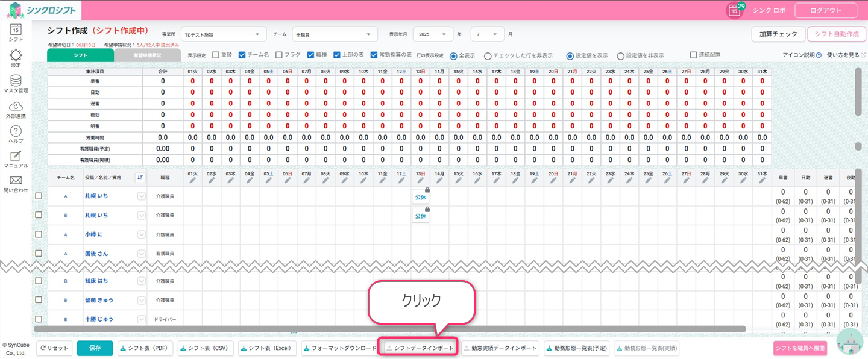The height and width of the screenshot is (359, 868).
Task: Click the 公休 cell for team A 札幌 いち
Action: tap(420, 196)
